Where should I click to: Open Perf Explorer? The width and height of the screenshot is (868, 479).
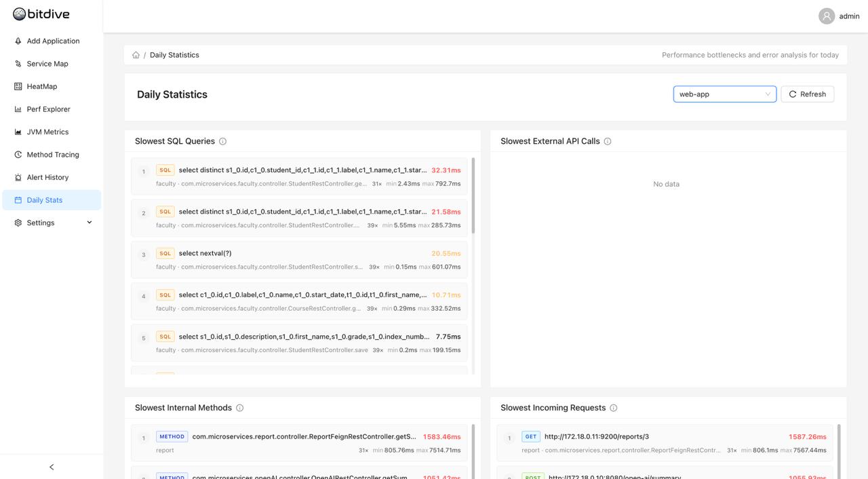click(52, 109)
